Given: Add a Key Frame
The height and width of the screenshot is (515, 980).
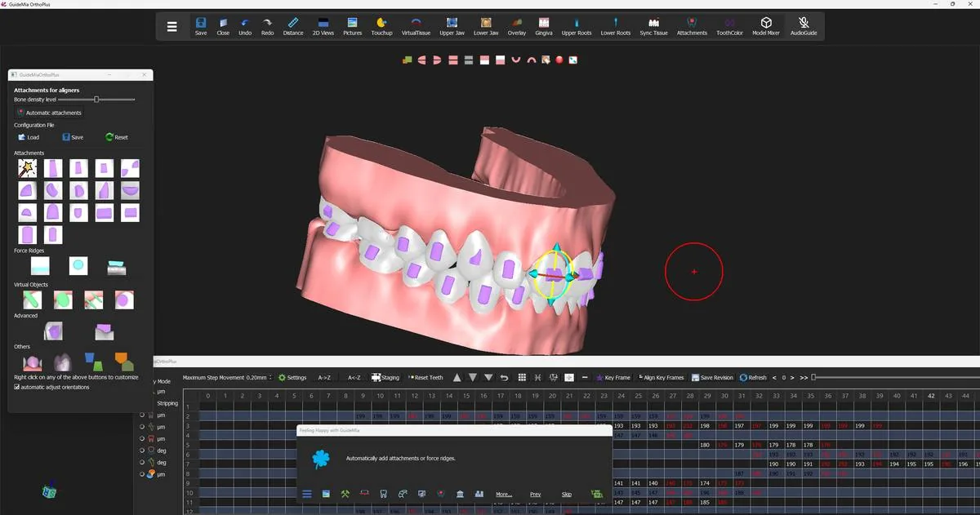Looking at the screenshot, I should (613, 377).
